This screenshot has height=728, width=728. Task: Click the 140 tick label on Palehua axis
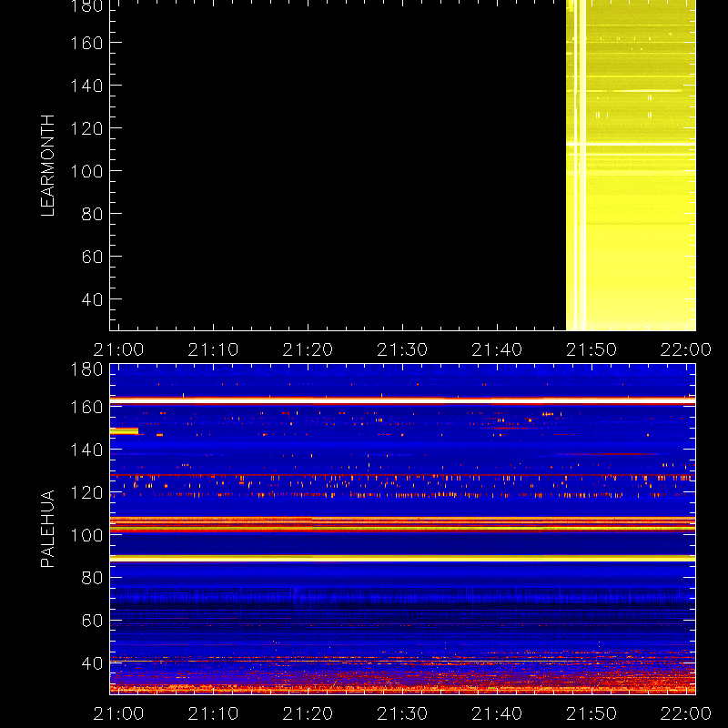tap(86, 450)
